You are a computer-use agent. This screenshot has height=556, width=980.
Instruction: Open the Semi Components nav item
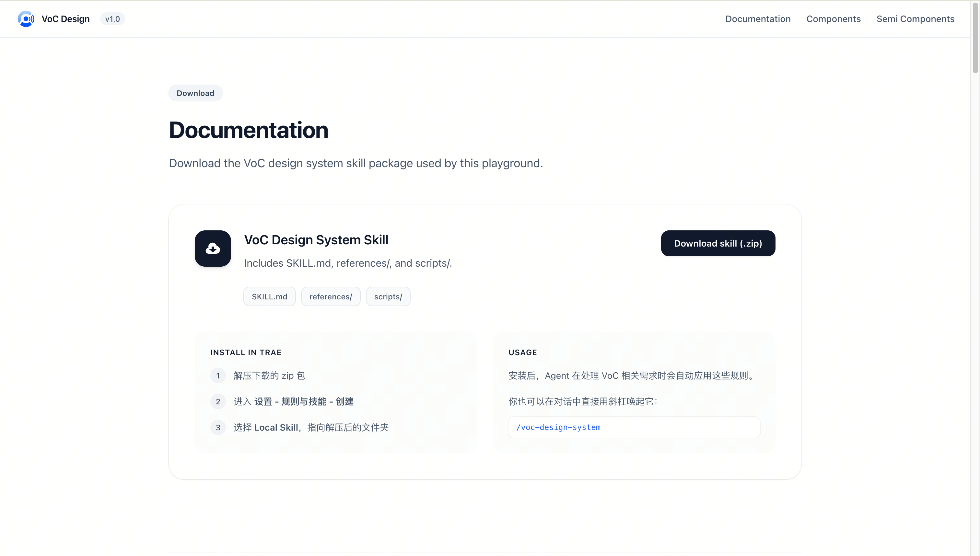[915, 19]
